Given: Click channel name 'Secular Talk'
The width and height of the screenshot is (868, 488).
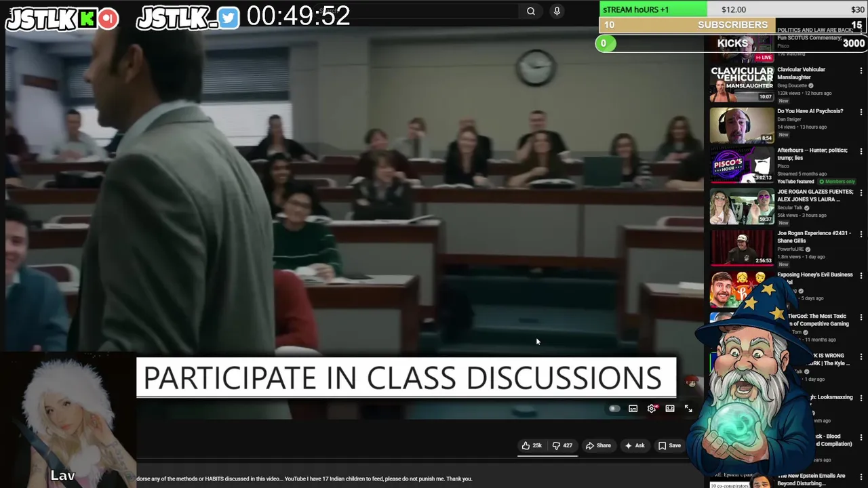Looking at the screenshot, I should tap(789, 208).
